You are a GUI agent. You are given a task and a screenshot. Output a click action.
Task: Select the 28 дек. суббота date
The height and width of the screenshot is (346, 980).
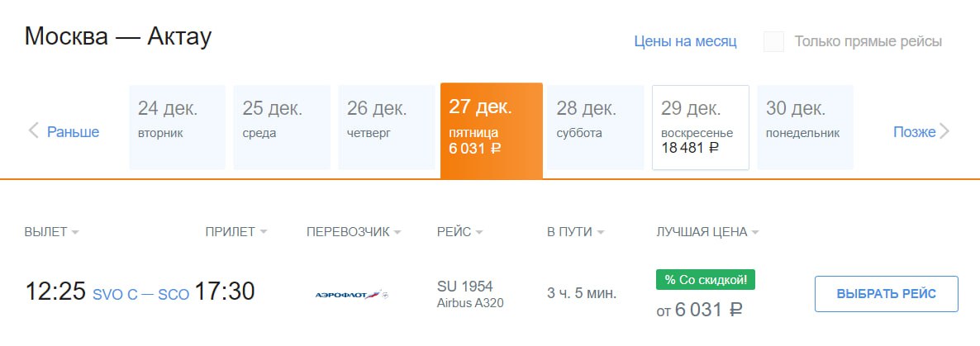[x=596, y=127]
